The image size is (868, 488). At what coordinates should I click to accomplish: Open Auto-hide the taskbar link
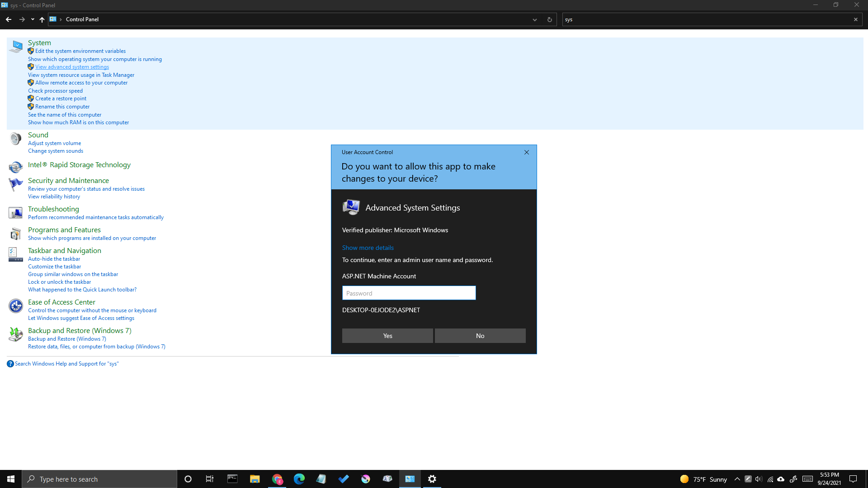tap(54, 259)
